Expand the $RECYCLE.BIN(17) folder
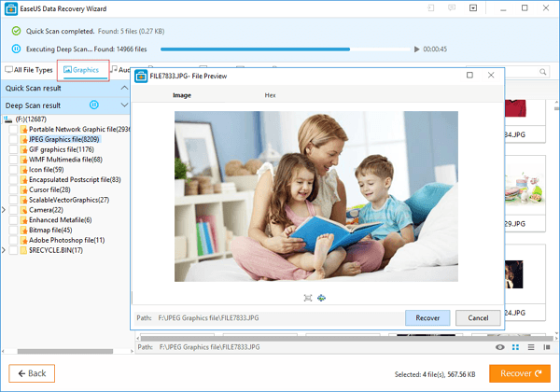 (x=4, y=250)
